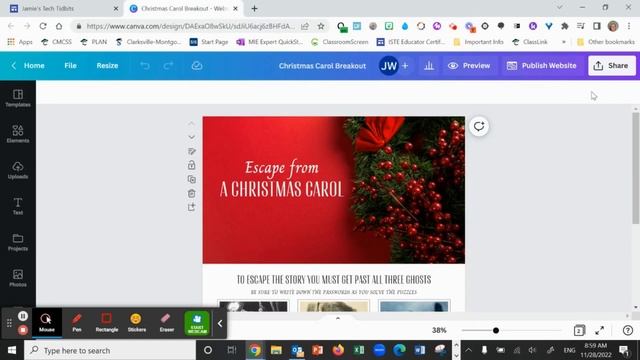Click Publish Website button
Screen dimensions: 640x360
click(541, 66)
